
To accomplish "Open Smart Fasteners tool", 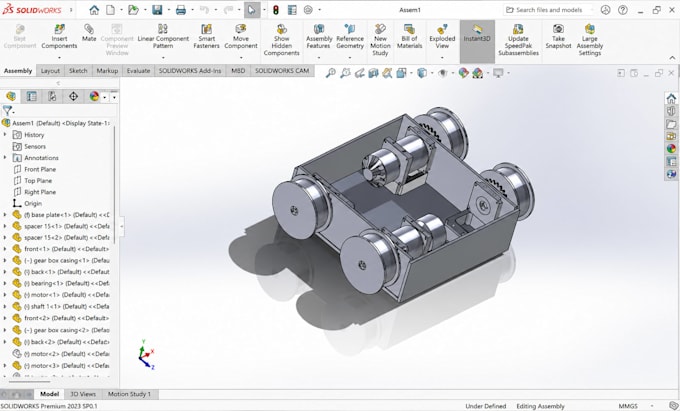I will click(206, 36).
